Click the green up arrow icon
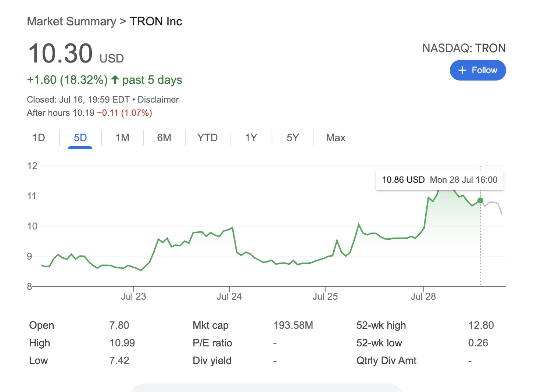Viewport: 555px width, 392px height. click(x=115, y=79)
